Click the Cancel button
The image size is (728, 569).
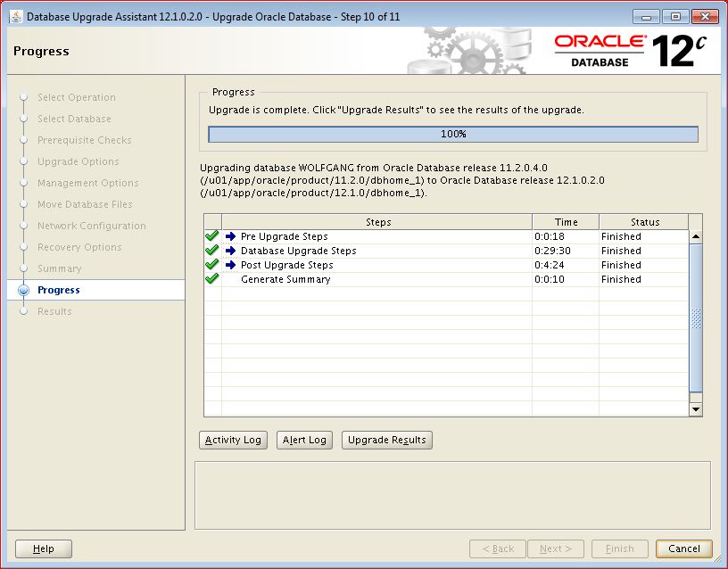click(x=684, y=548)
